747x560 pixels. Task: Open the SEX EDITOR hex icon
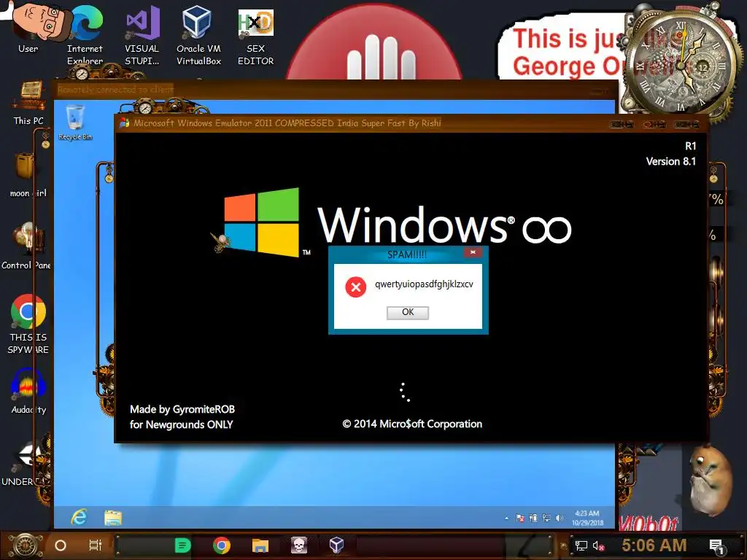[x=255, y=36]
